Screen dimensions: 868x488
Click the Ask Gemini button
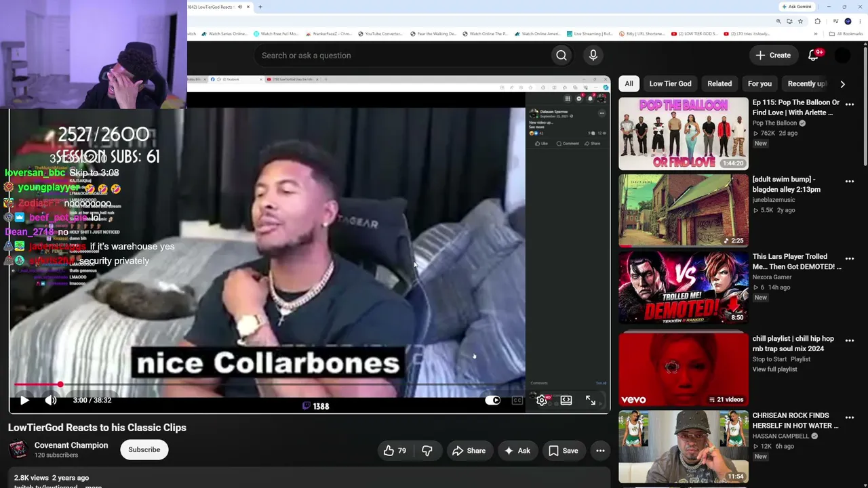(x=797, y=7)
